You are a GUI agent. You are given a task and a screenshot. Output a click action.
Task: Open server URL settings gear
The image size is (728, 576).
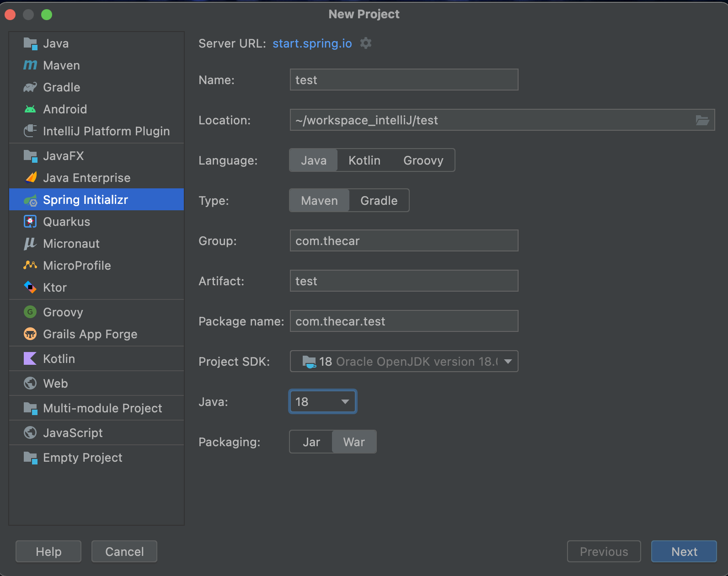[366, 43]
